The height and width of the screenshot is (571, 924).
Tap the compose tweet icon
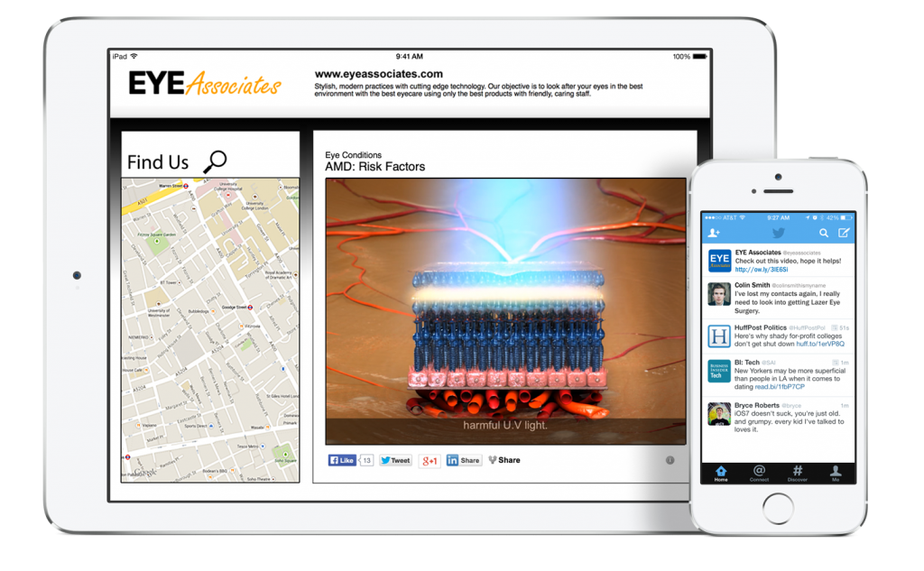point(844,233)
